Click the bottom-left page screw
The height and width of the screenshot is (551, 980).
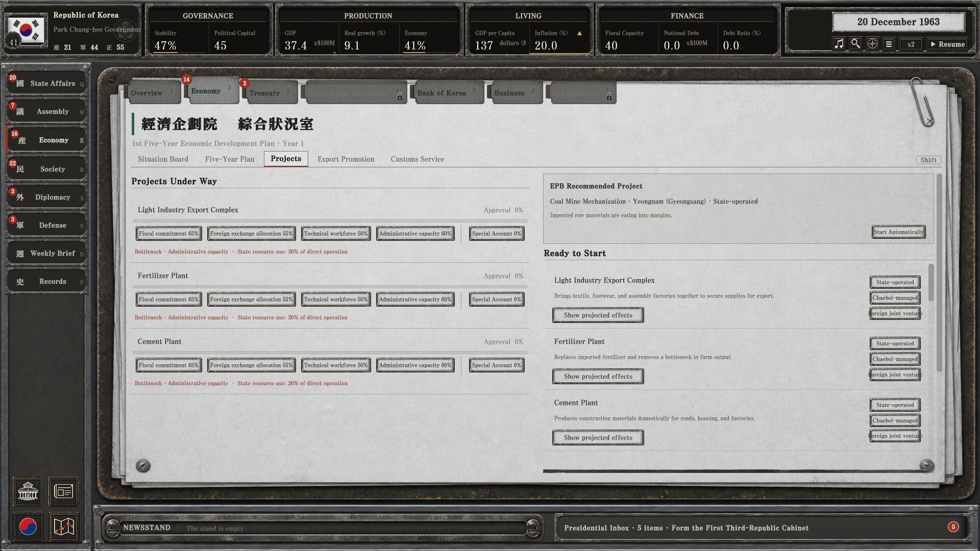143,465
